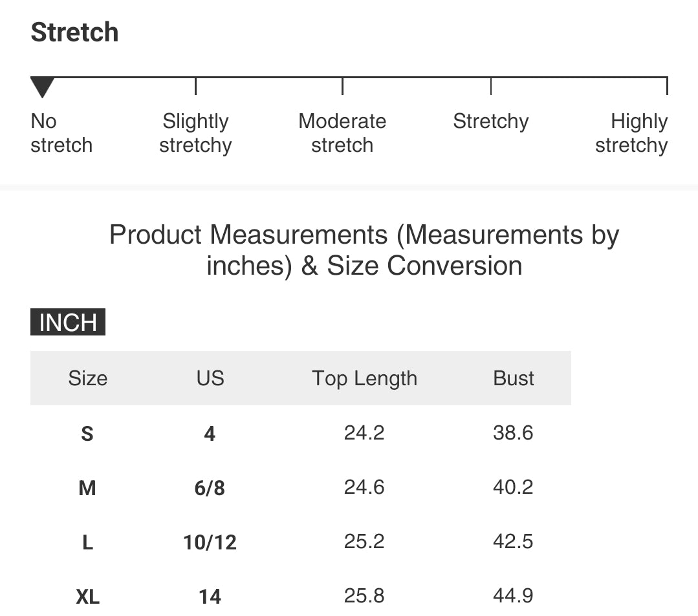The width and height of the screenshot is (698, 616).
Task: Select the size M row label
Action: pyautogui.click(x=87, y=487)
